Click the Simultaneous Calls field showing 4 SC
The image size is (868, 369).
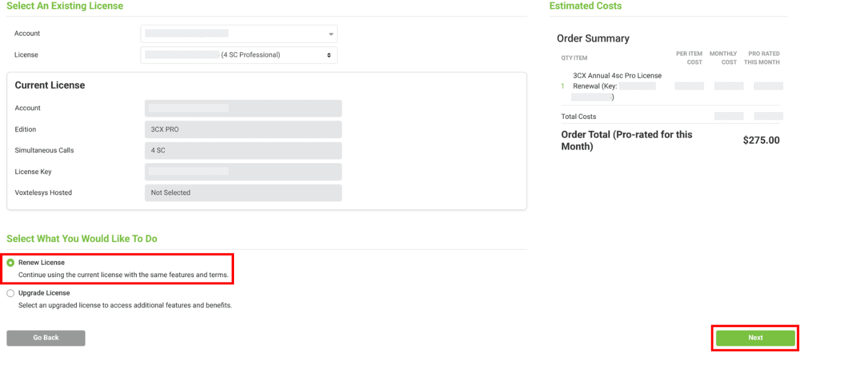pos(243,150)
